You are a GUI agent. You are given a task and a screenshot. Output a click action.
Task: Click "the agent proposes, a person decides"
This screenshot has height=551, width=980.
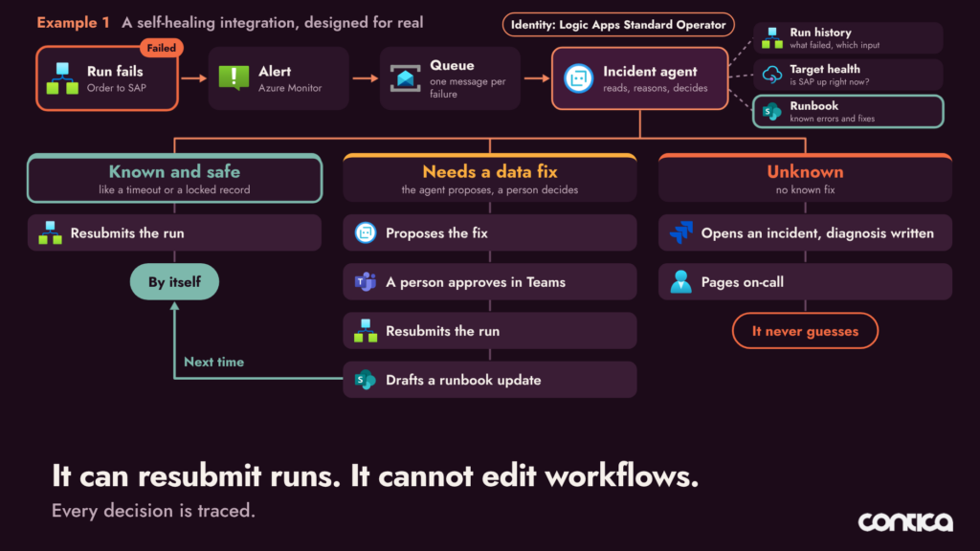click(x=490, y=190)
